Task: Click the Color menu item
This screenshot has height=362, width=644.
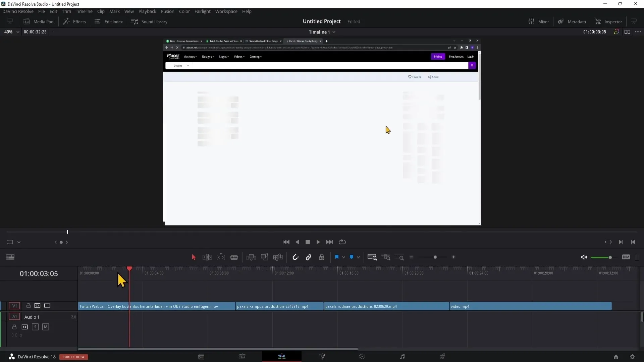Action: coord(184,11)
